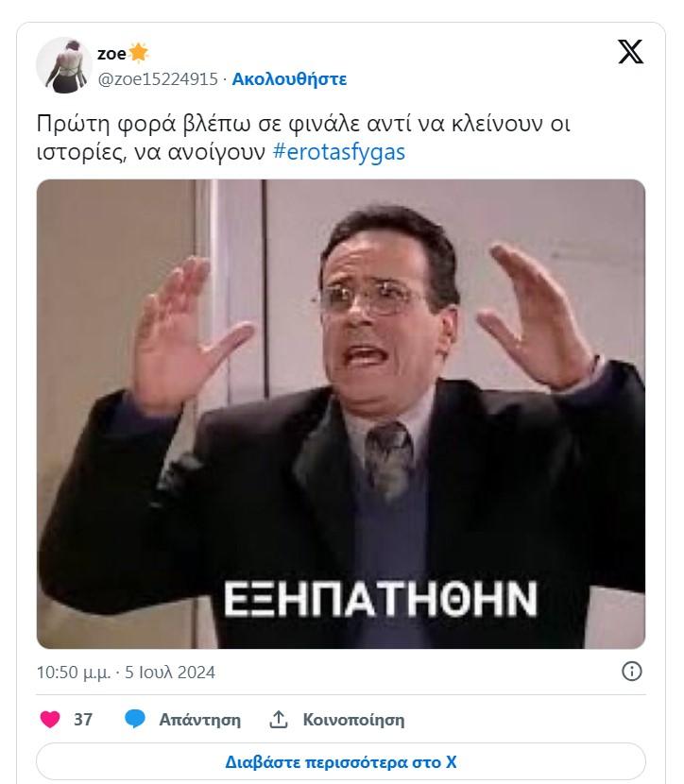This screenshot has height=784, width=684.
Task: Click the sun emoji next to zoe's name
Action: pos(139,53)
